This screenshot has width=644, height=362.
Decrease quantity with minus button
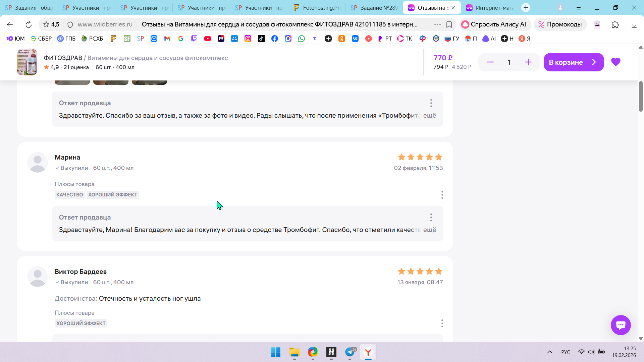click(x=490, y=62)
